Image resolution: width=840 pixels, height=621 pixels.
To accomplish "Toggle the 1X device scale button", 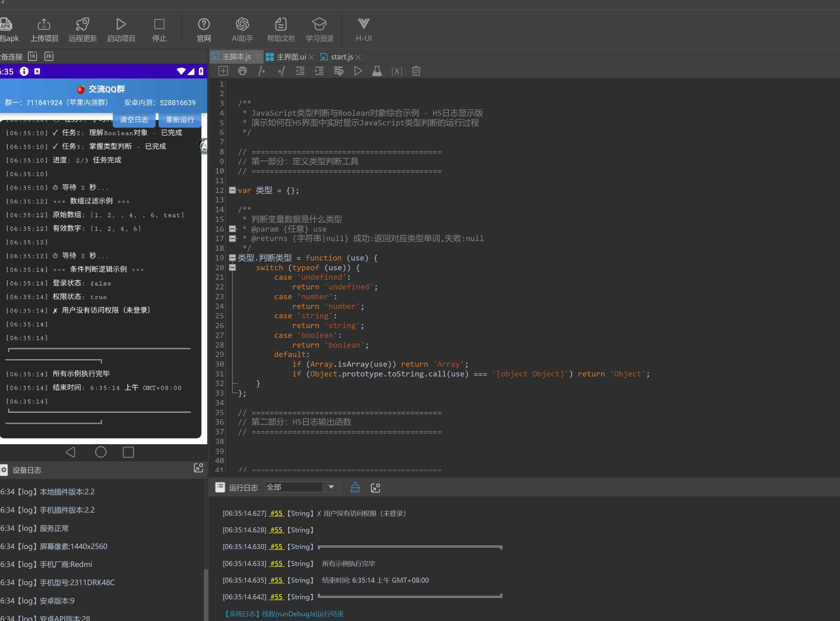I will pyautogui.click(x=33, y=56).
